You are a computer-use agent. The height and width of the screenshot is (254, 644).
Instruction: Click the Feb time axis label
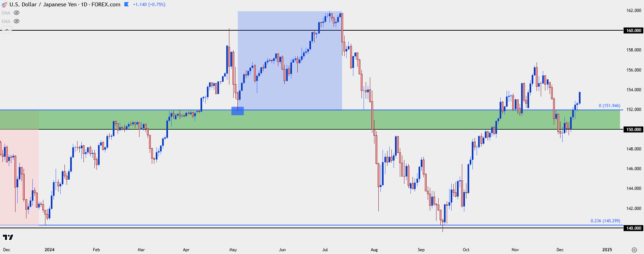pyautogui.click(x=96, y=250)
